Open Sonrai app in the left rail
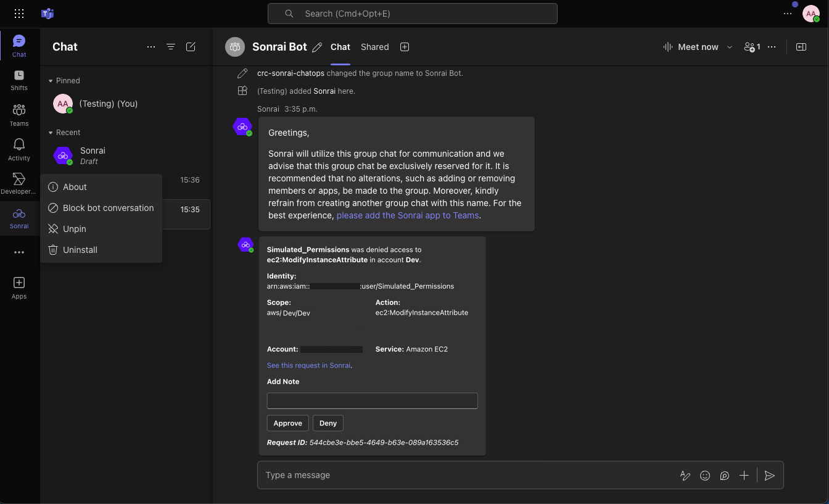 19,218
